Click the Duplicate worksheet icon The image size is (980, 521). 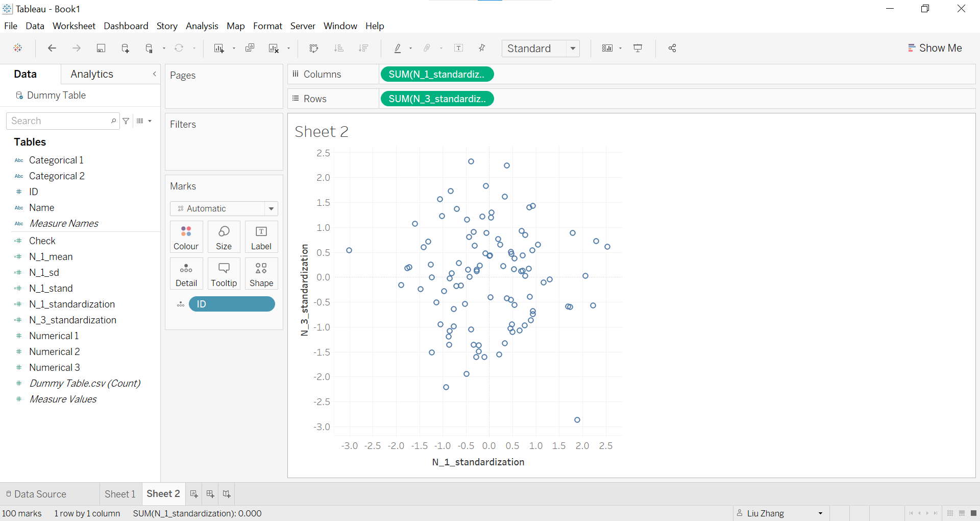pyautogui.click(x=250, y=48)
